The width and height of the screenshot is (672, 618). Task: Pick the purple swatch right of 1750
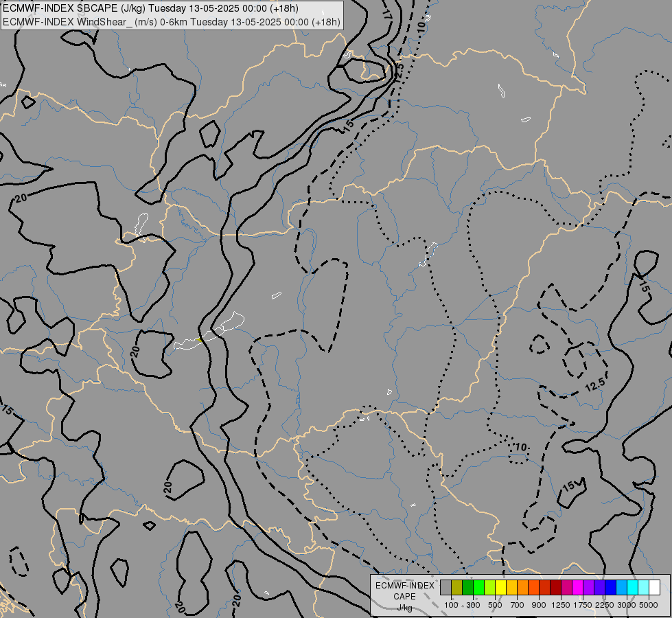click(x=589, y=587)
